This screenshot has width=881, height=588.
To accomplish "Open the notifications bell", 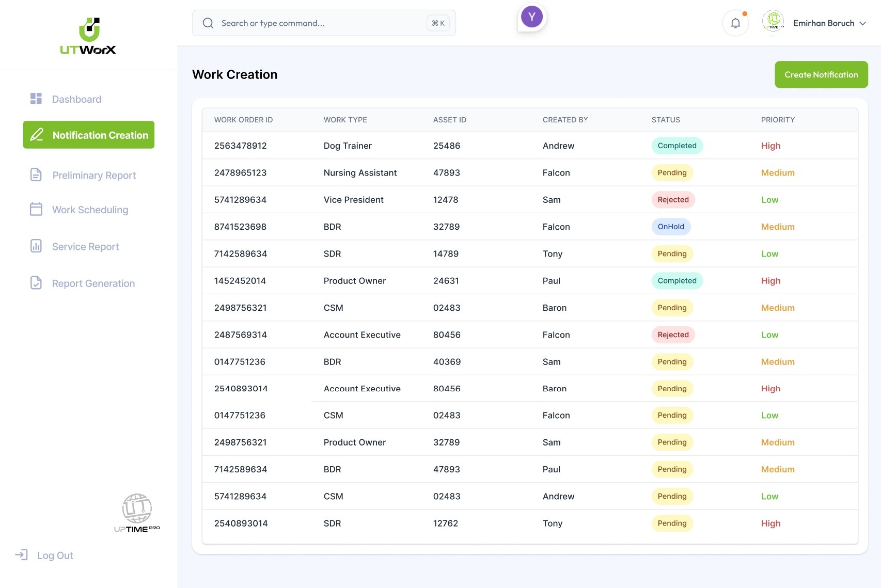I will click(735, 23).
